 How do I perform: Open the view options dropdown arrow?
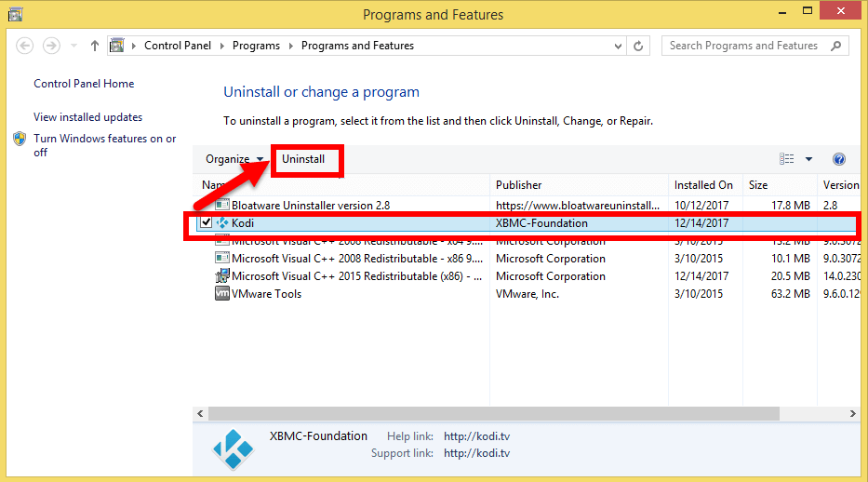coord(808,159)
